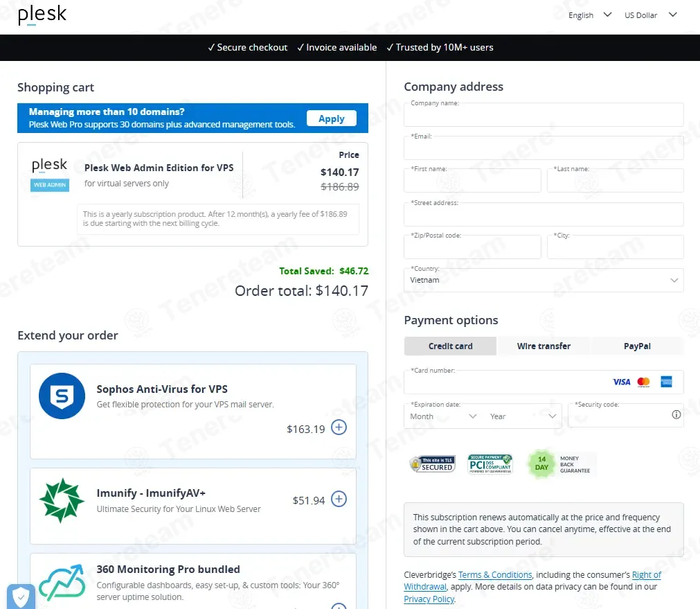Focus the First name field

pyautogui.click(x=472, y=181)
